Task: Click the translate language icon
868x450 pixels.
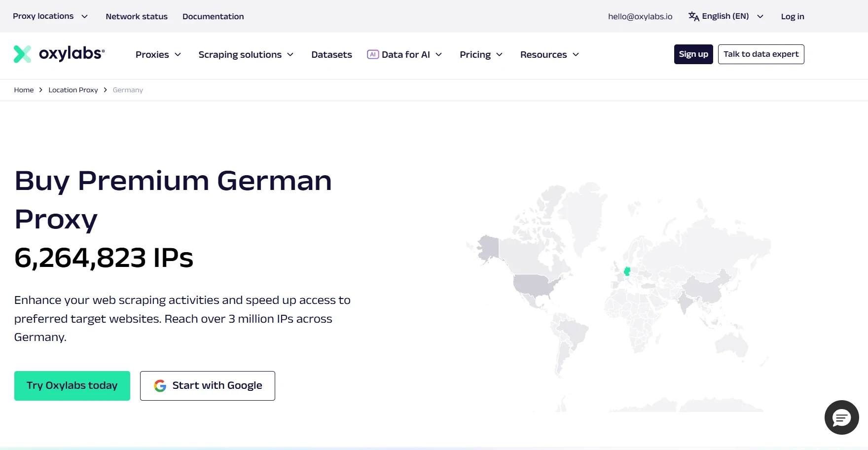Action: click(x=694, y=16)
